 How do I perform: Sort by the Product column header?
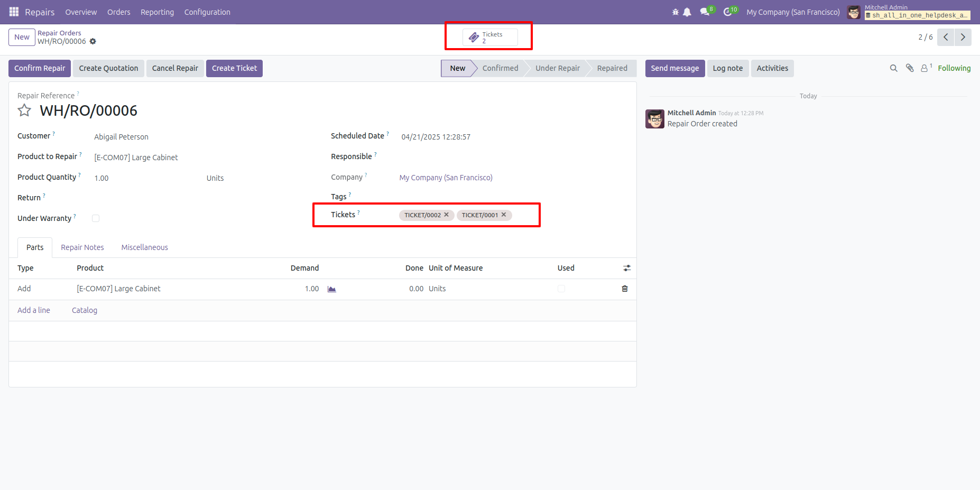[x=90, y=268]
